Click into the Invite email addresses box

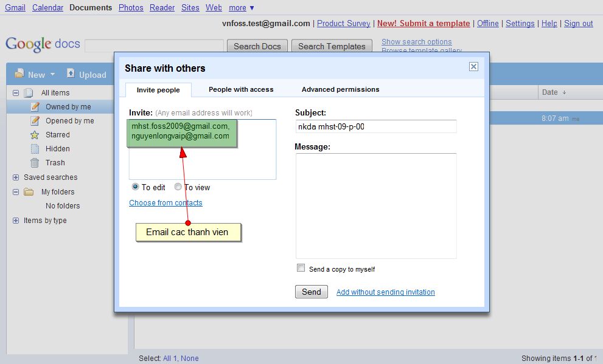pos(202,149)
